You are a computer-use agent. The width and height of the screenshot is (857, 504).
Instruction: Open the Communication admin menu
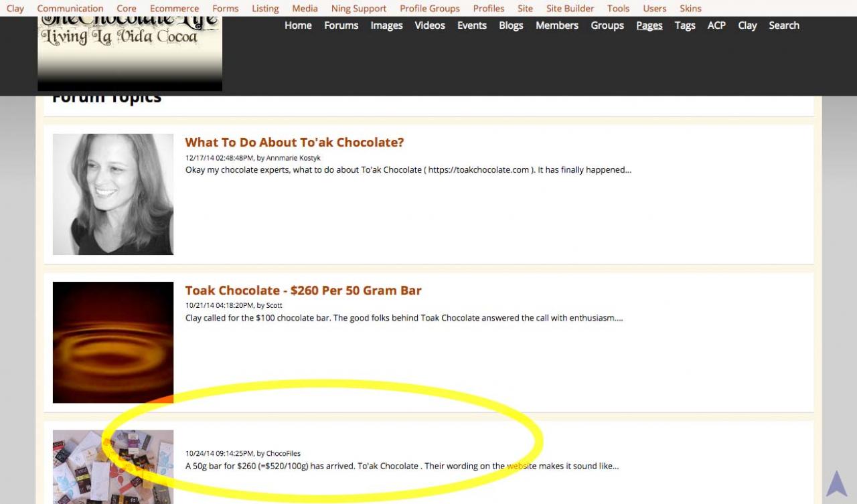coord(70,9)
